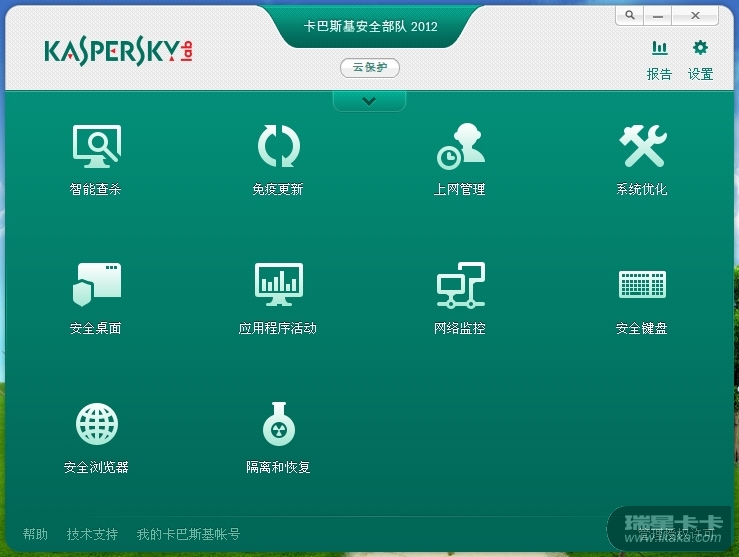Click the Kaspersky lab logo
Viewport: 739px width, 557px height.
coord(118,52)
